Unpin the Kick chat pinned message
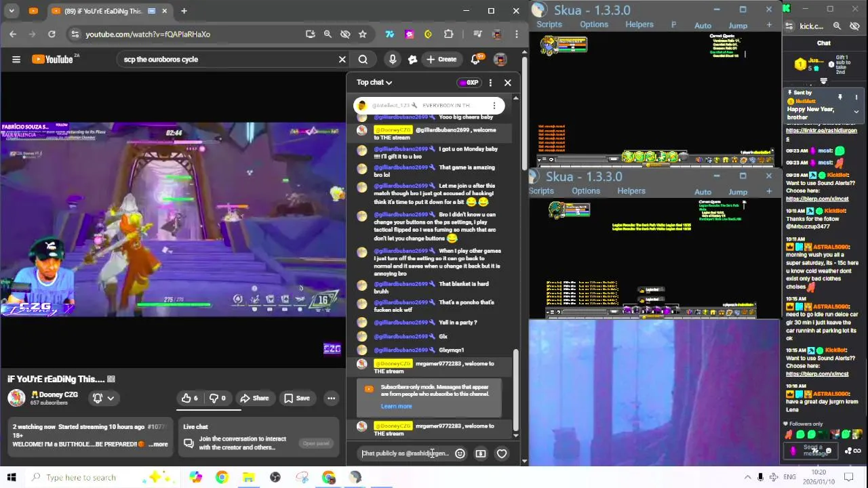Screen dimensions: 868x488 840,98
